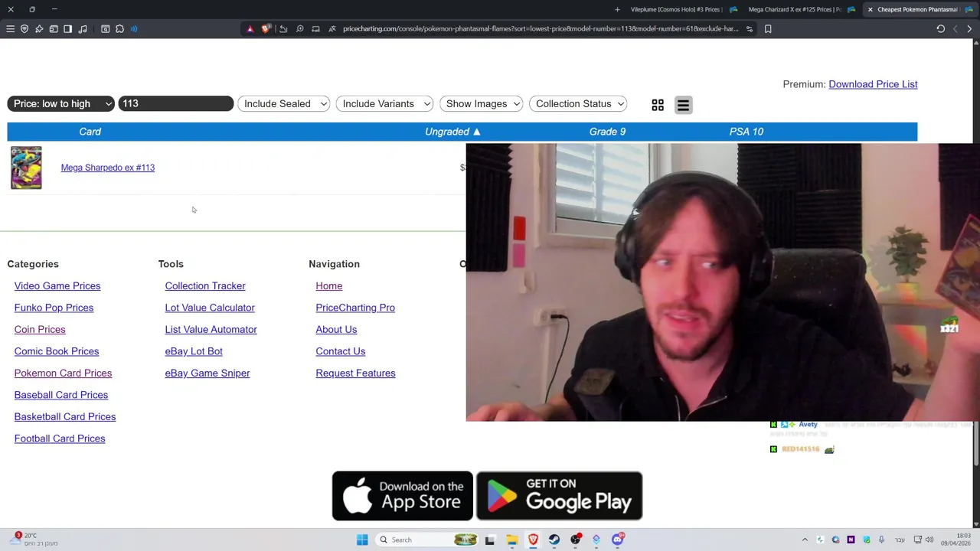This screenshot has height=551, width=980.
Task: Sort by PSA 10 column header
Action: pos(746,132)
